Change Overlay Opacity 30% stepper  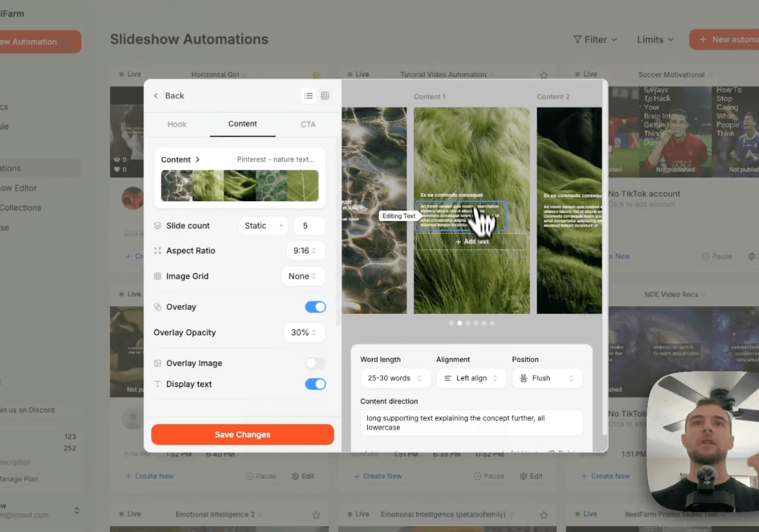pos(304,332)
